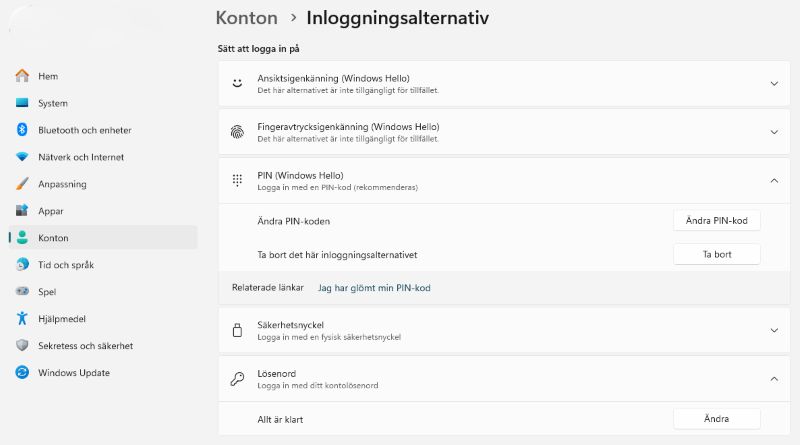Click the Ansiktsigenkänning (Windows Hello) title
This screenshot has width=800, height=445.
pyautogui.click(x=333, y=78)
